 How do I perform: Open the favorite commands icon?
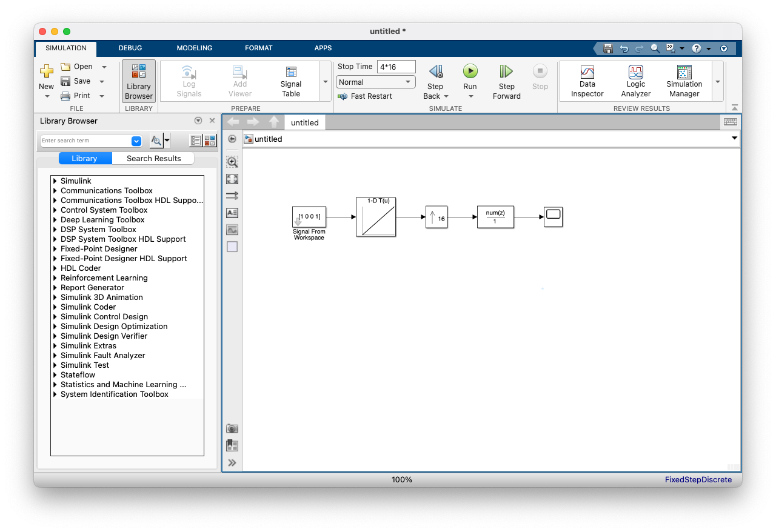[x=671, y=48]
